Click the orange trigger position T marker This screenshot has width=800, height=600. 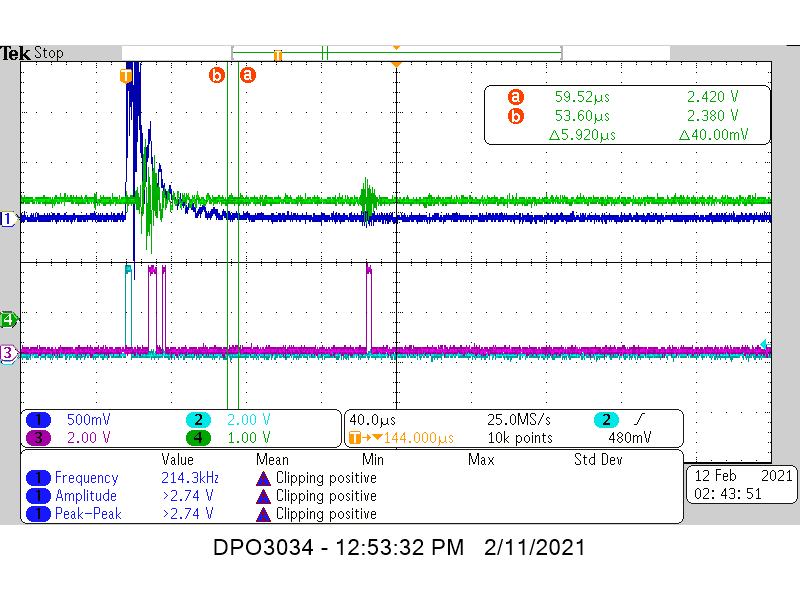[125, 75]
